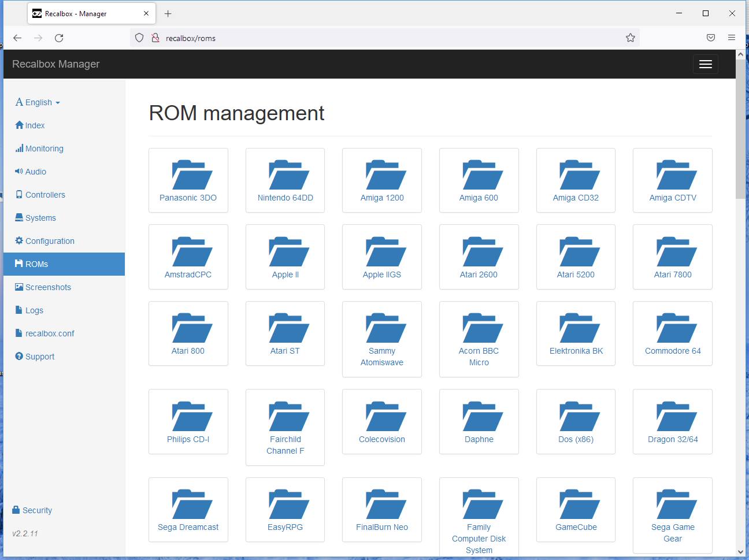Open the Apple II folder icon
This screenshot has height=560, width=749.
click(x=289, y=251)
